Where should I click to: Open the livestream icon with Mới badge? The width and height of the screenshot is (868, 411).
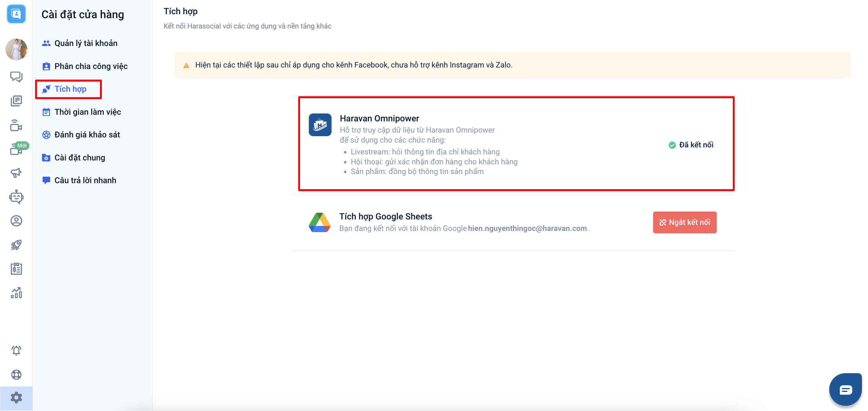[x=16, y=149]
